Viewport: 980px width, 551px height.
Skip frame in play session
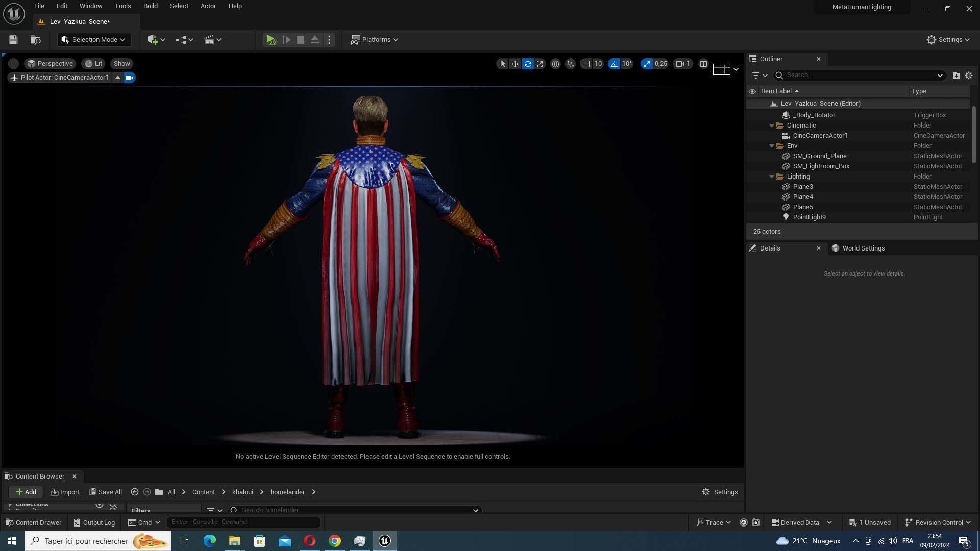[286, 40]
